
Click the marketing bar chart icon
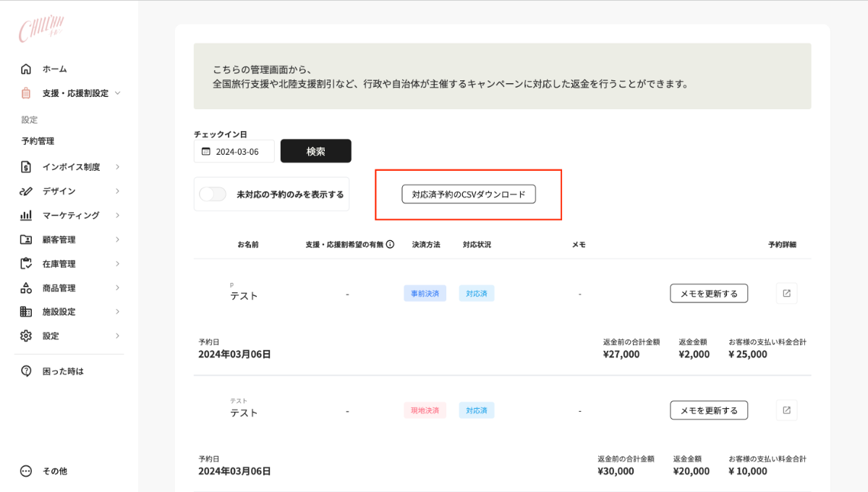pos(26,216)
